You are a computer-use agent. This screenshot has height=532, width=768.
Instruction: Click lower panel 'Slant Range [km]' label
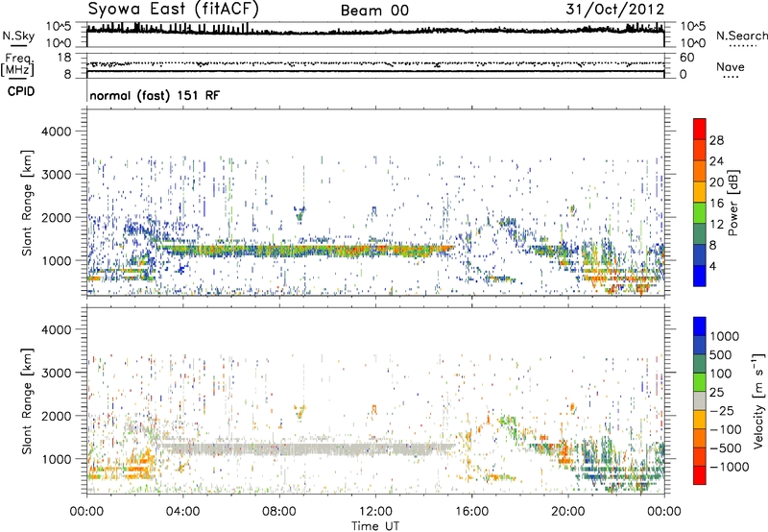[27, 400]
